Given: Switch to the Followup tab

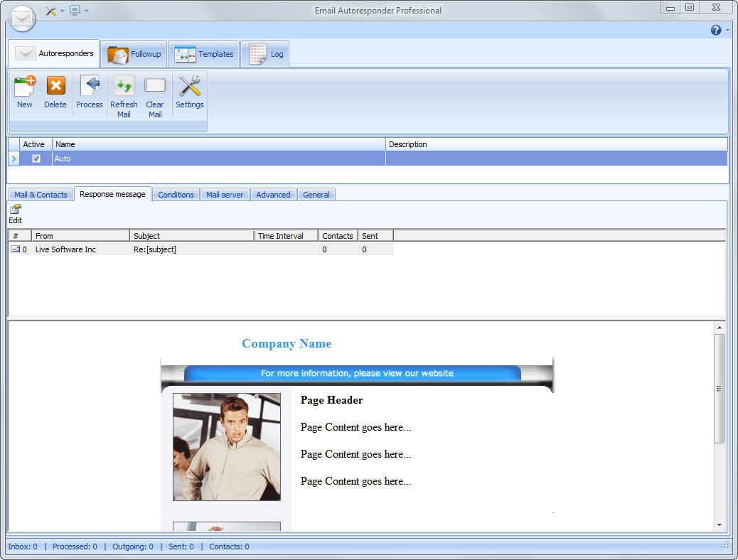Looking at the screenshot, I should 134,54.
